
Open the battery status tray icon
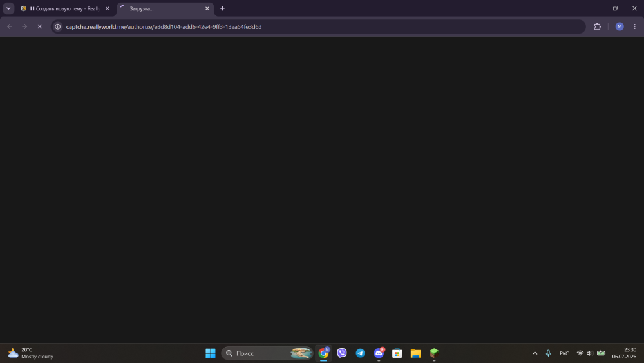click(601, 353)
